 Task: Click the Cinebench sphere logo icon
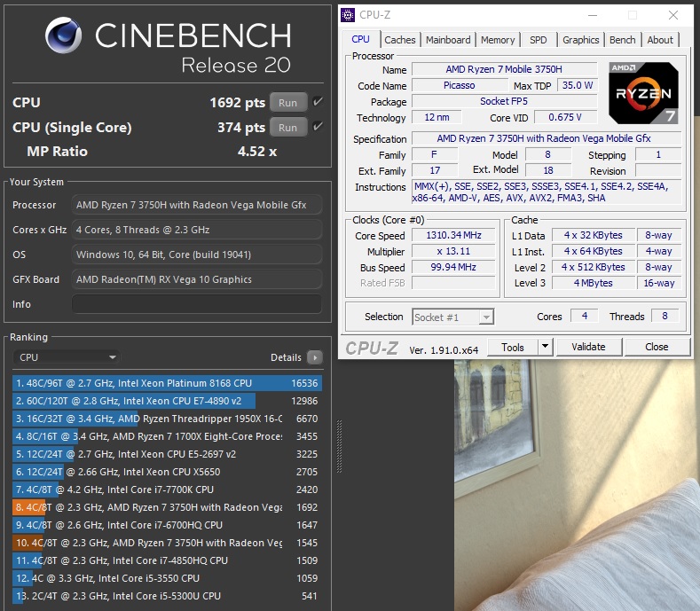[x=63, y=35]
